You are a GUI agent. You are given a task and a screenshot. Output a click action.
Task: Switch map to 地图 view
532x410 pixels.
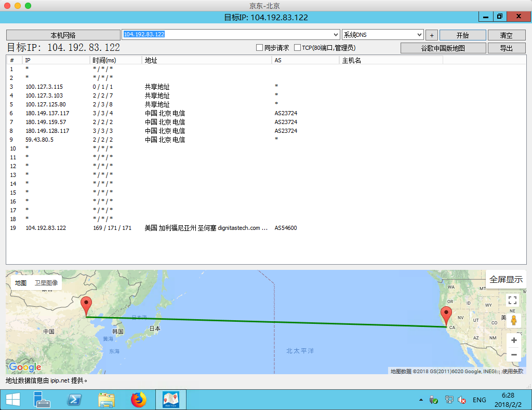click(x=21, y=283)
